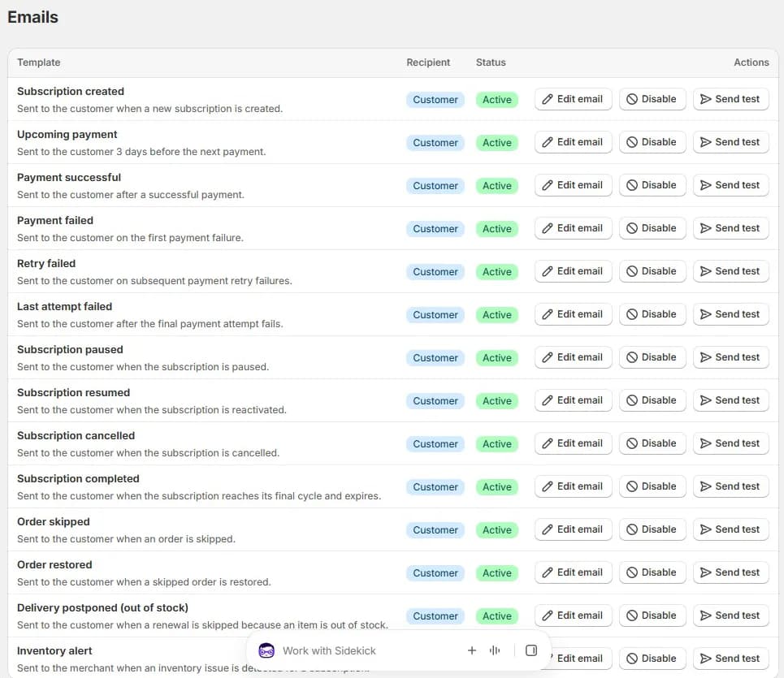Open Sidekick side panel icon

[x=531, y=650]
